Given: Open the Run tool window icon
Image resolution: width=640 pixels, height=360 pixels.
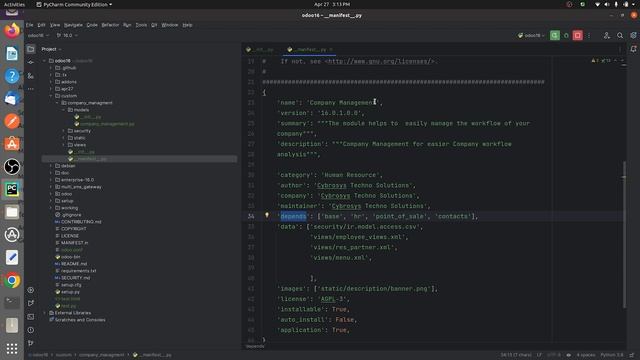Looking at the screenshot, I should [x=31, y=303].
